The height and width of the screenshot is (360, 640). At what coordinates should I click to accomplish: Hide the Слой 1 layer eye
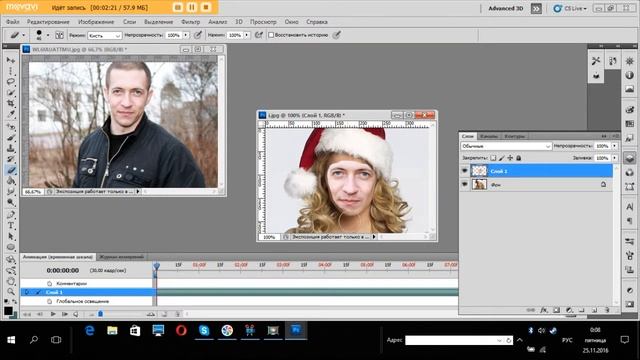point(464,171)
